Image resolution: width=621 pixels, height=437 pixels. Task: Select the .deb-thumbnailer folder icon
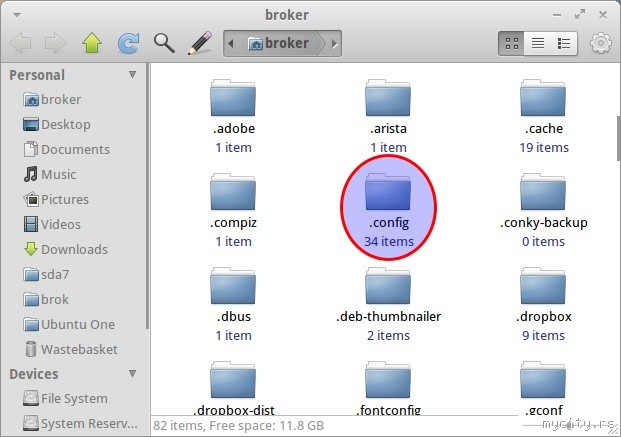point(388,286)
